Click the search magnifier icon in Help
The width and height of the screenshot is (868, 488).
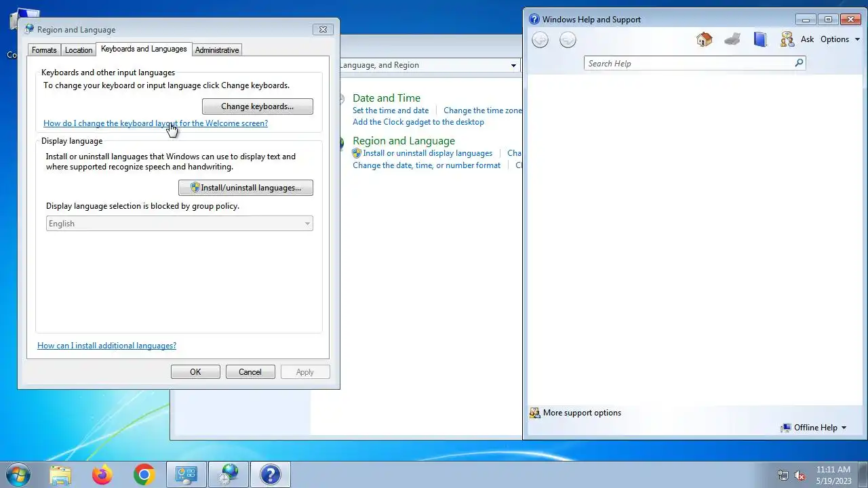[x=799, y=63]
